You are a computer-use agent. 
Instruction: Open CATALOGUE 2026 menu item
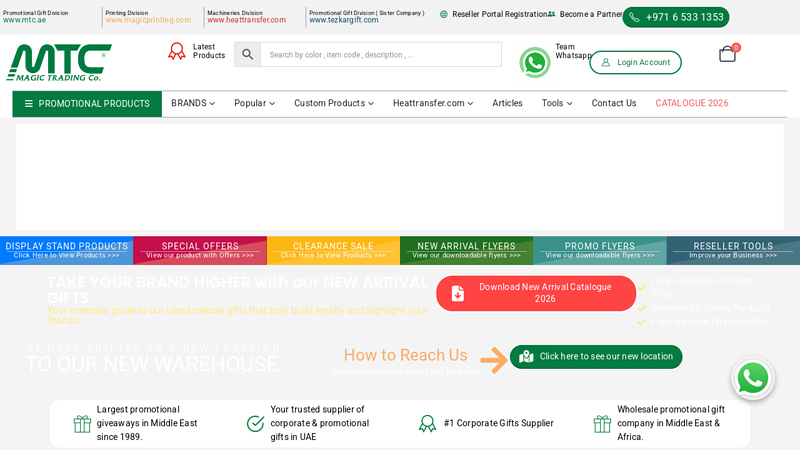pyautogui.click(x=692, y=103)
